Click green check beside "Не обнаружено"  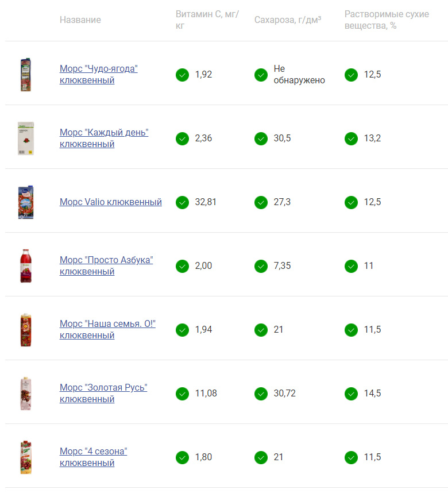(x=261, y=75)
